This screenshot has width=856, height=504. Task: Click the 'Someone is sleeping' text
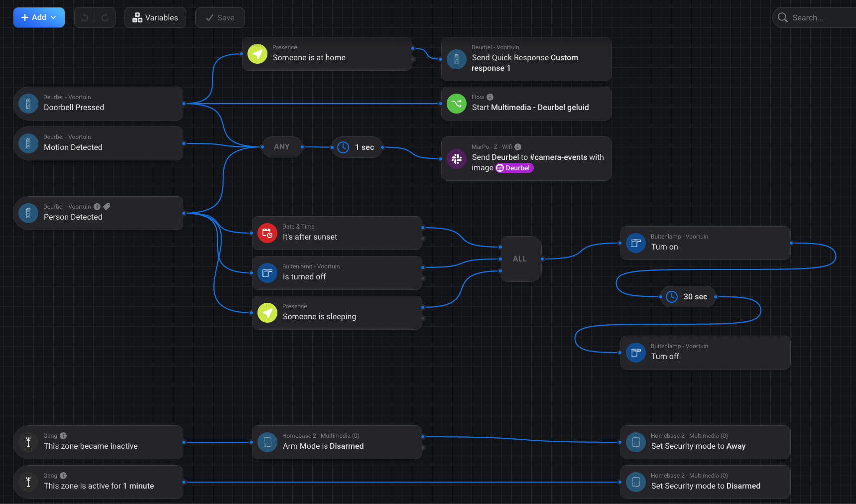320,317
